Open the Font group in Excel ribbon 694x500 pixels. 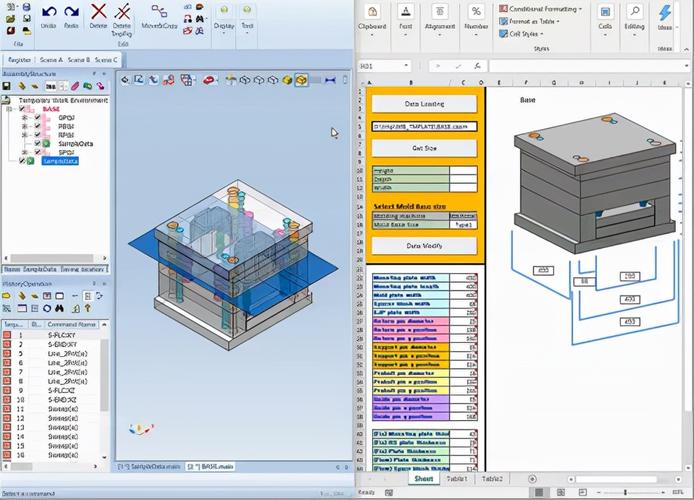point(405,19)
